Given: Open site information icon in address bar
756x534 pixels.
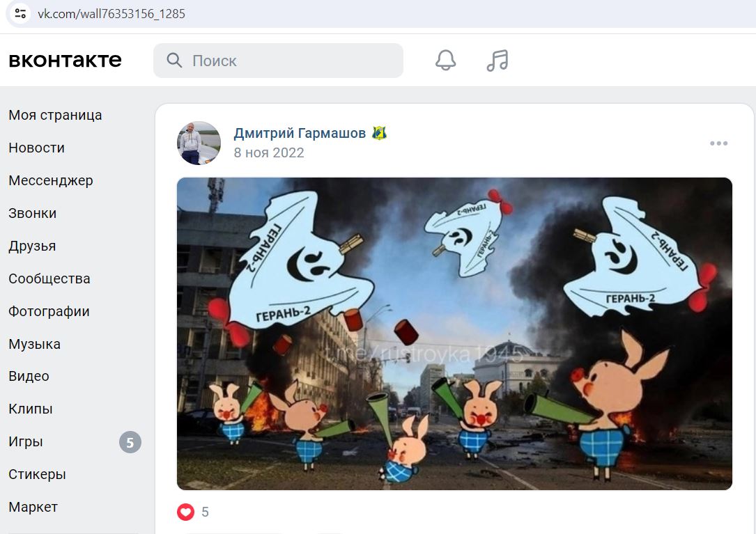Looking at the screenshot, I should pos(20,13).
